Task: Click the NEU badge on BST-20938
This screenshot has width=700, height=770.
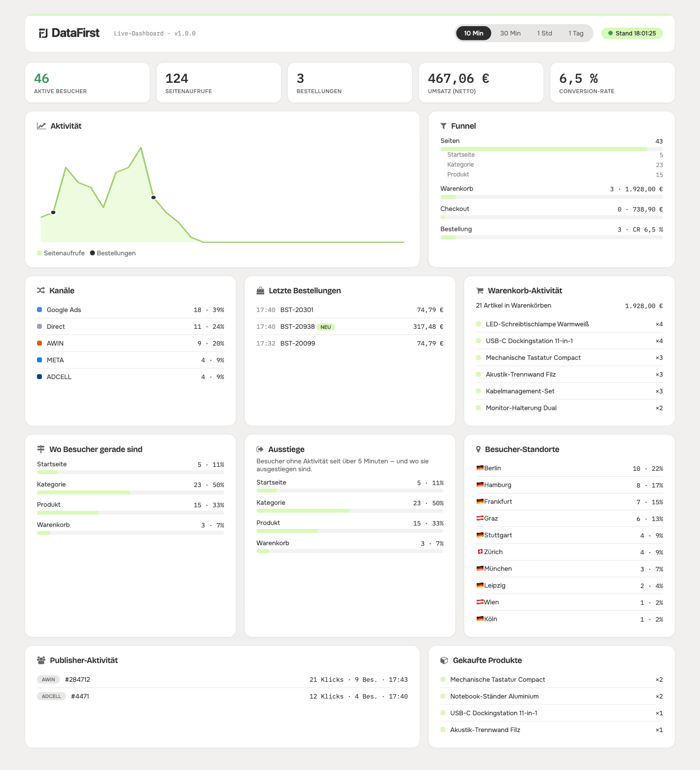Action: [326, 327]
